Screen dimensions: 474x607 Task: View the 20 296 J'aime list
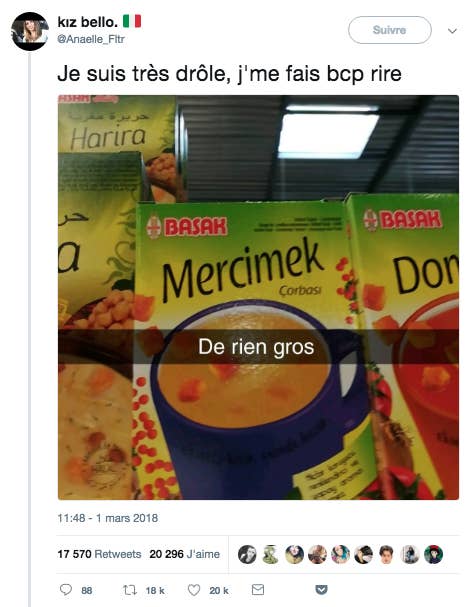185,554
